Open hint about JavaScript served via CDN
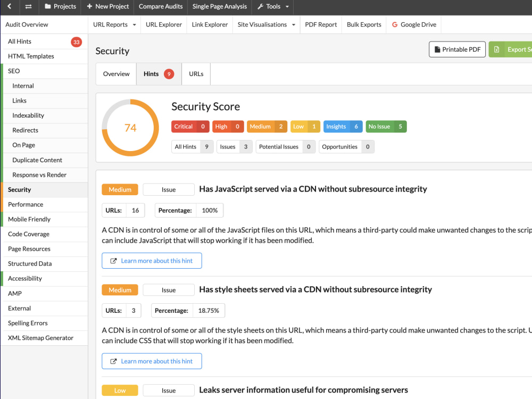The height and width of the screenshot is (399, 532). (313, 189)
